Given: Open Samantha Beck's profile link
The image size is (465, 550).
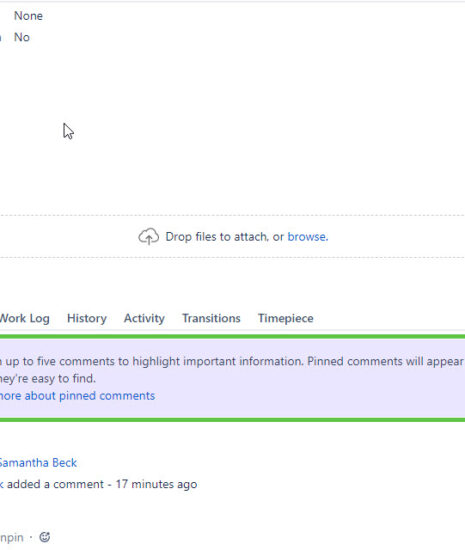Looking at the screenshot, I should [38, 463].
